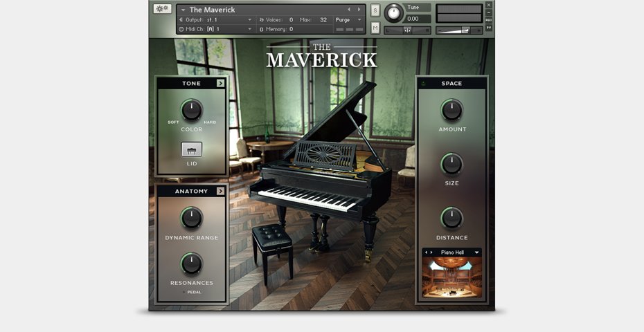Click the Piano Hall room thumbnail
Screen dimensions: 644x332
pos(451,277)
